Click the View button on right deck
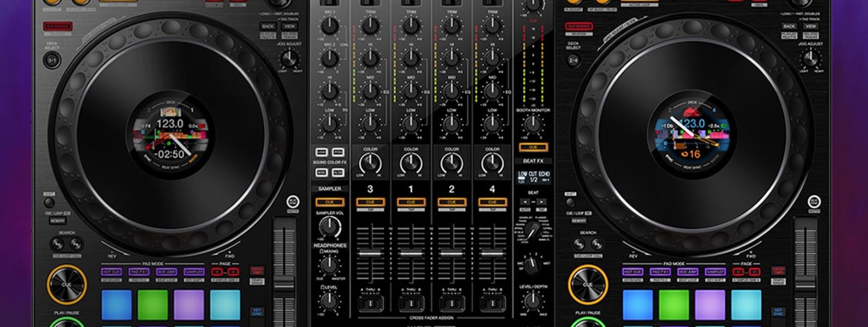The width and height of the screenshot is (868, 327). coord(811,26)
